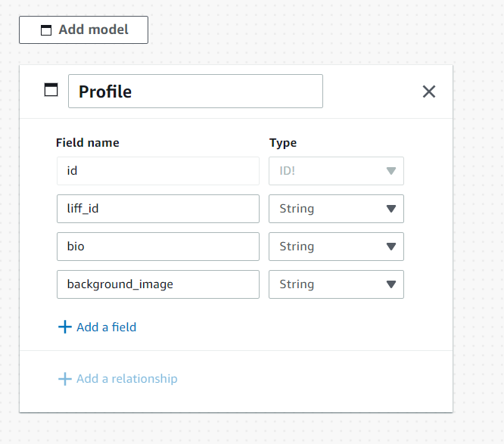Click the Add a relationship link
The height and width of the screenshot is (444, 504).
pyautogui.click(x=126, y=379)
